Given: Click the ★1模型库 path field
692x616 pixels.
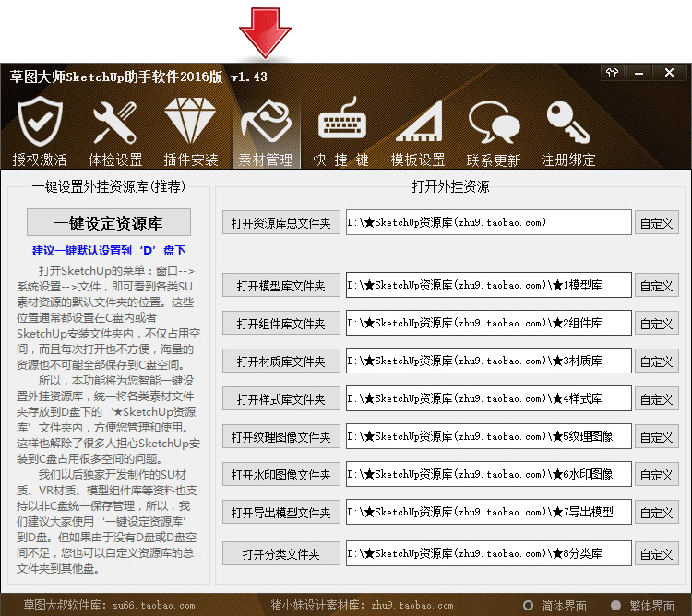Looking at the screenshot, I should (x=488, y=285).
